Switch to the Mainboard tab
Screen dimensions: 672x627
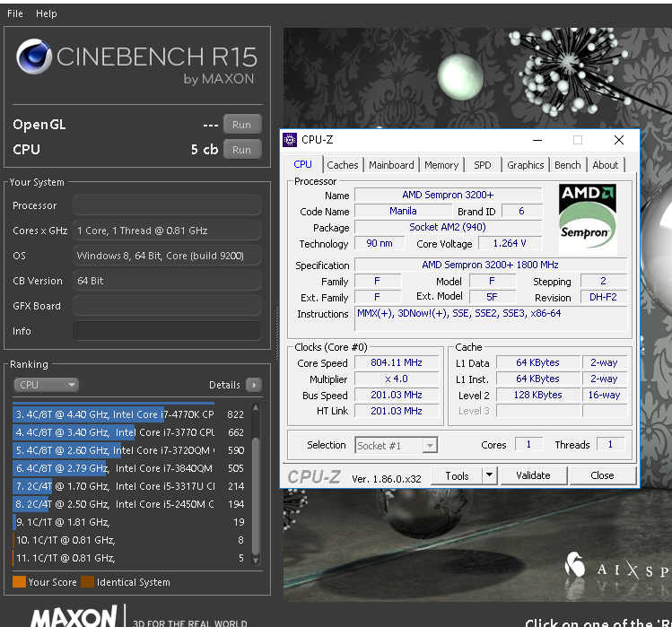[391, 165]
